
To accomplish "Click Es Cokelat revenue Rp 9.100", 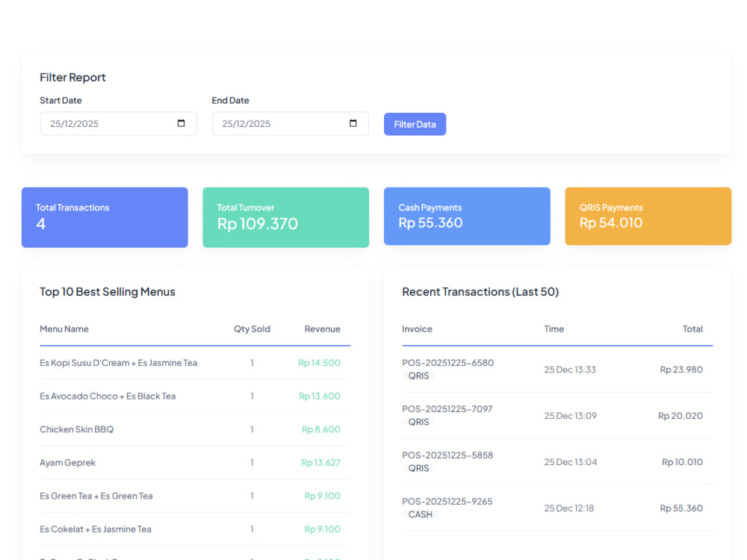I will coord(322,529).
